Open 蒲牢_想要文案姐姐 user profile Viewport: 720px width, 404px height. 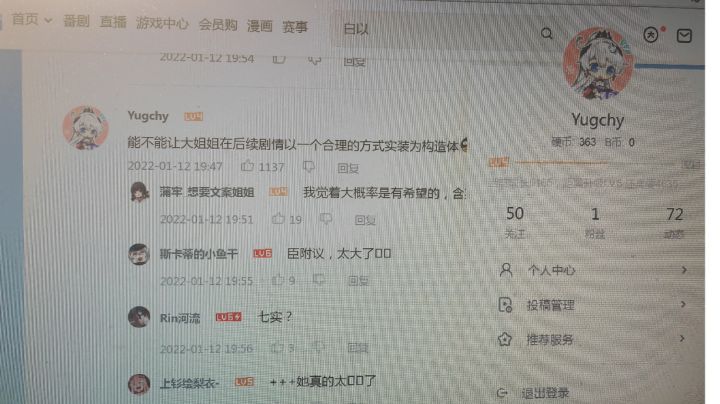(x=207, y=192)
